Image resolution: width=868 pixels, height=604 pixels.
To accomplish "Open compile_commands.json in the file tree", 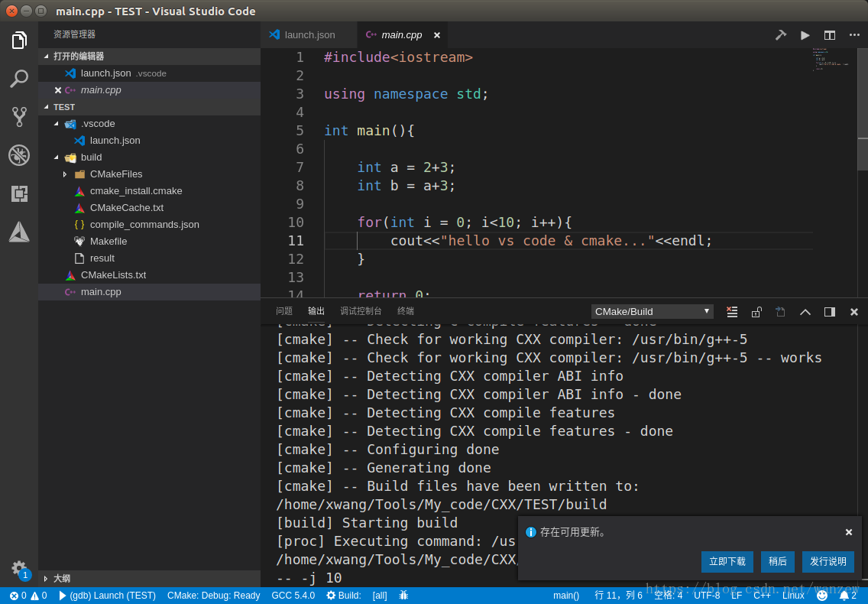I will pyautogui.click(x=150, y=225).
